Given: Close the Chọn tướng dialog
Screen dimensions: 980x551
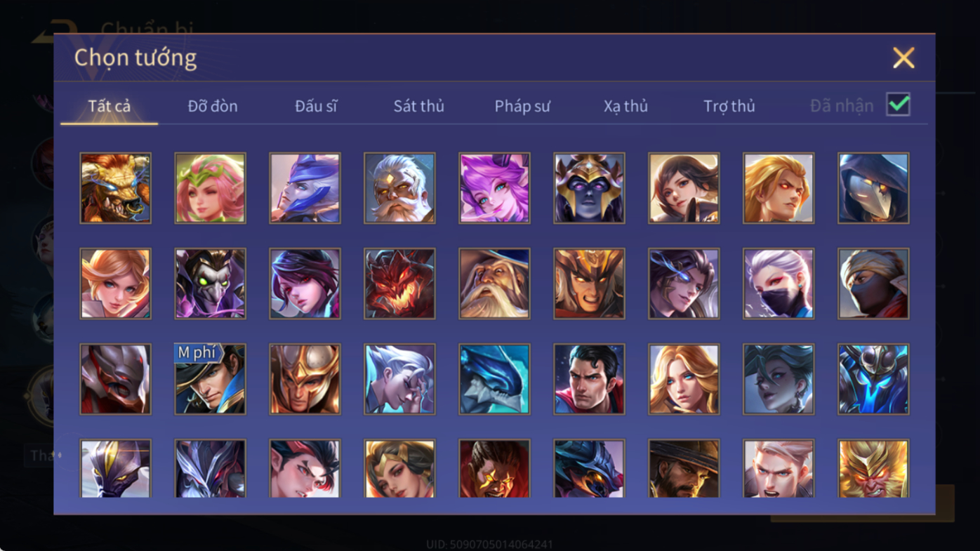Looking at the screenshot, I should pos(903,58).
